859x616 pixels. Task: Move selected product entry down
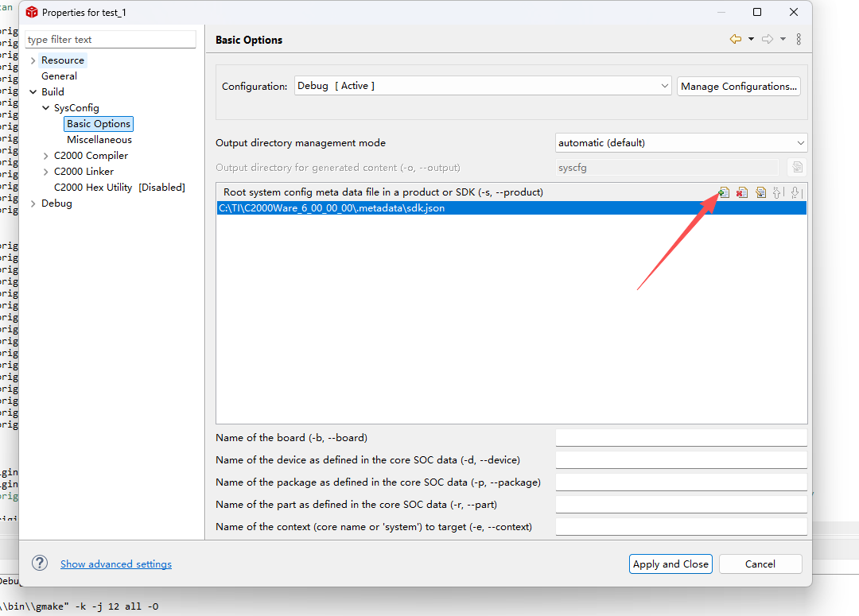tap(796, 192)
